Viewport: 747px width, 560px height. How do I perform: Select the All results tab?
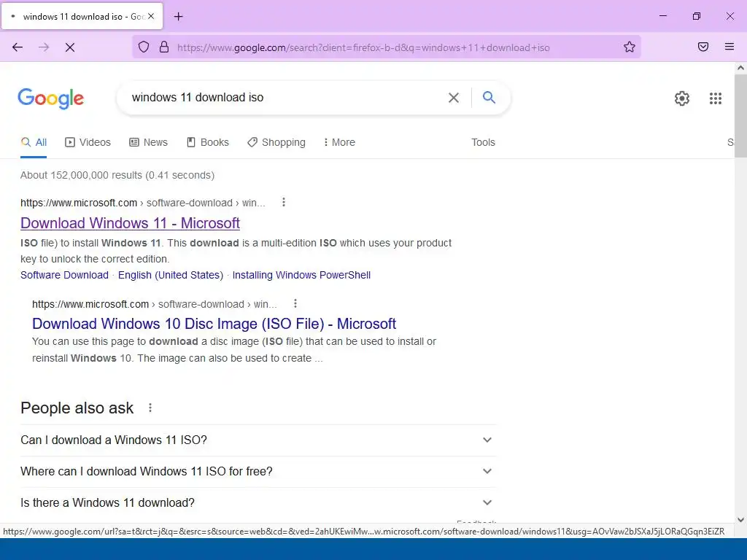pos(34,142)
